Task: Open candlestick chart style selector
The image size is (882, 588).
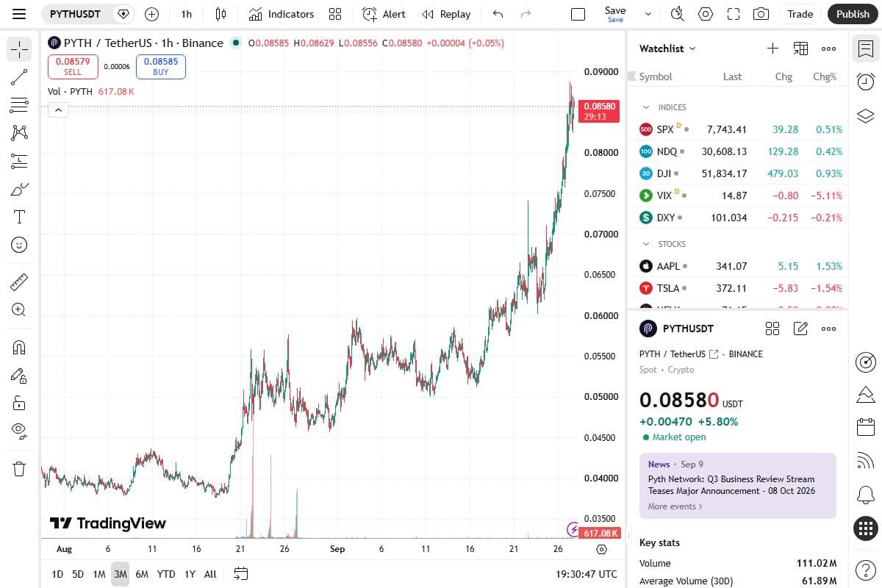Action: pyautogui.click(x=220, y=14)
